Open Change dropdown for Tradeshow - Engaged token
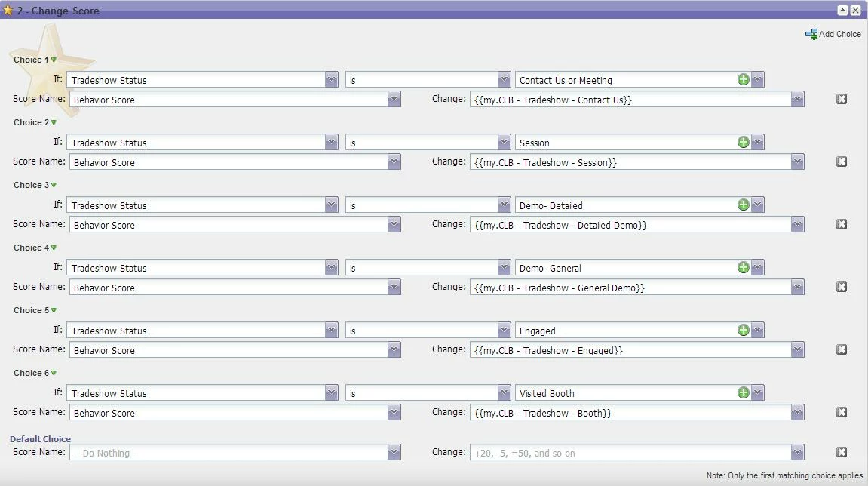Viewport: 868px width, 486px height. (797, 350)
